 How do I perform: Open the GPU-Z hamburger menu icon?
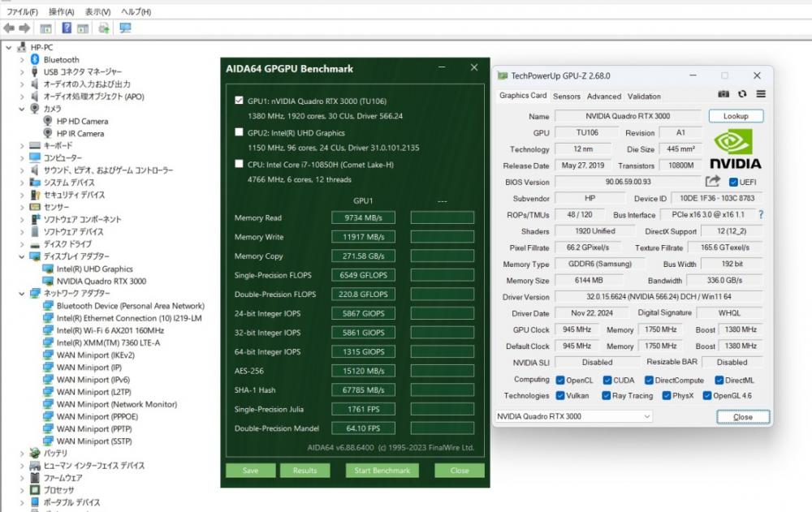pyautogui.click(x=761, y=93)
